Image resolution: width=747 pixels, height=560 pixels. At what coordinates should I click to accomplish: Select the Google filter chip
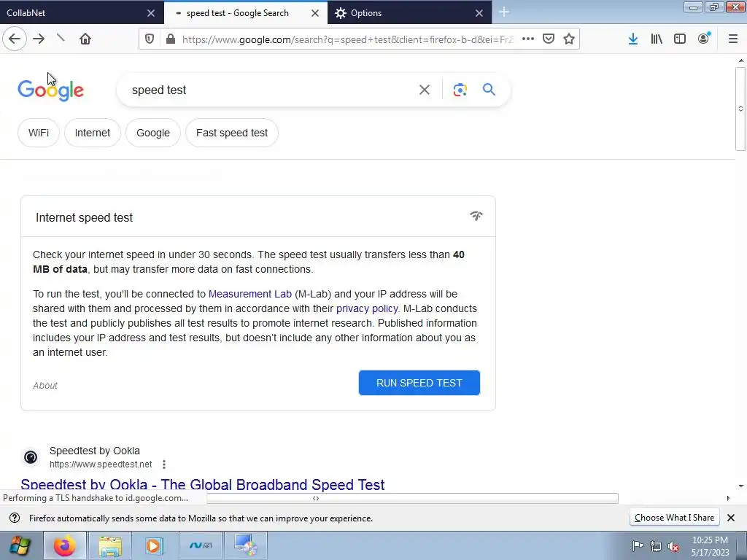pos(153,133)
